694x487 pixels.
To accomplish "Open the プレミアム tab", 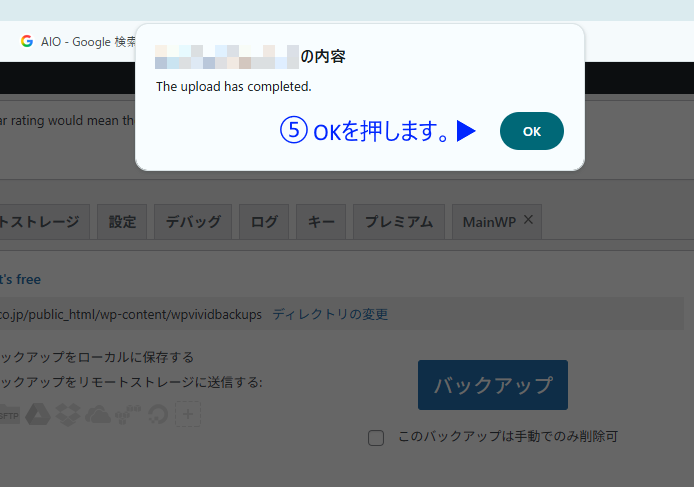I will click(x=398, y=222).
